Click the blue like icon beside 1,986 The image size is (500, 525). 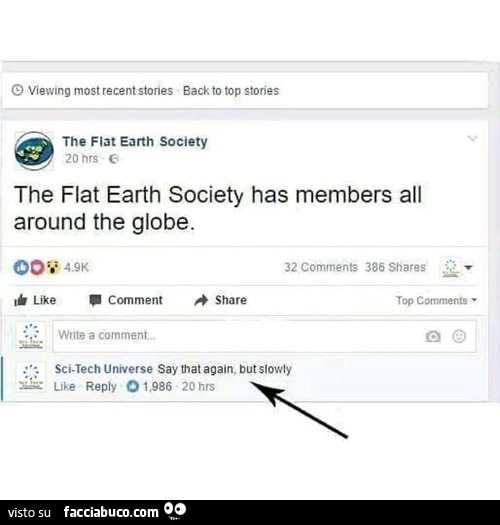(133, 386)
